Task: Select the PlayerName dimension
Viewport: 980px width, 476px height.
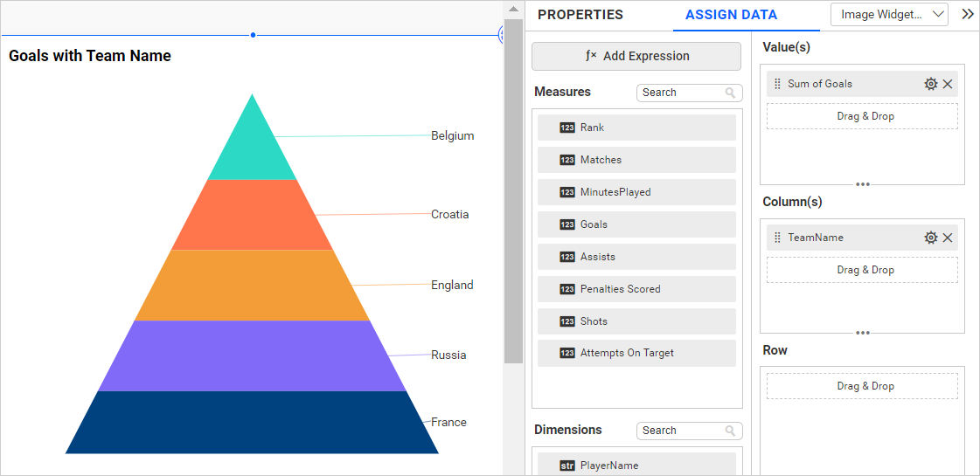Action: (x=636, y=466)
